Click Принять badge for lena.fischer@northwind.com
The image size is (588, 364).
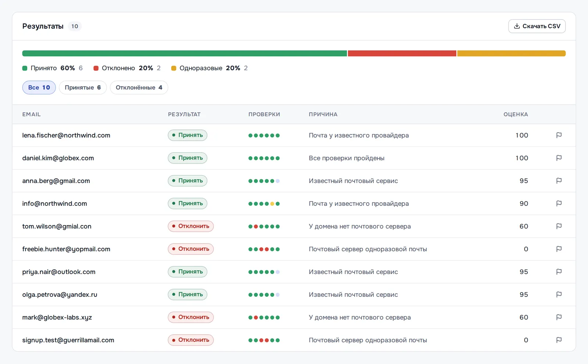tap(187, 135)
